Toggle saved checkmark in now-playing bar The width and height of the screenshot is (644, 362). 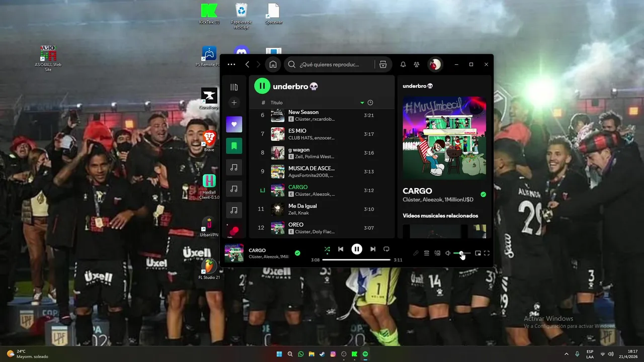[297, 253]
